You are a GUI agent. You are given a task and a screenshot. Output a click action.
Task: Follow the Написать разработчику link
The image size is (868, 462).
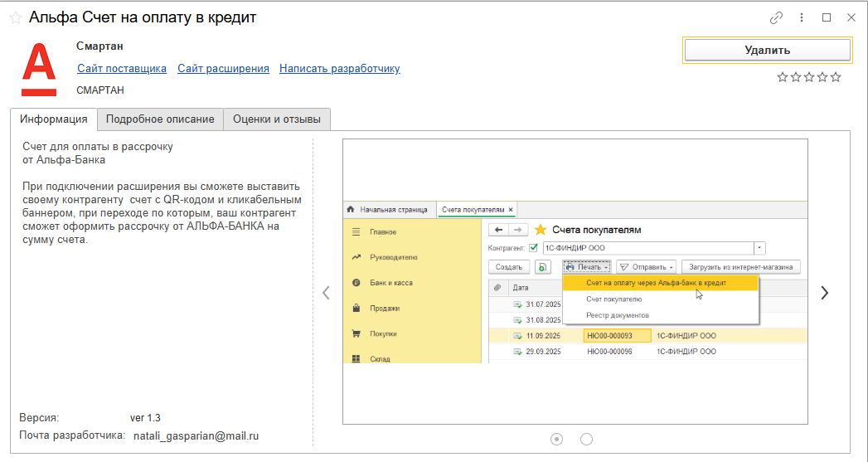[339, 69]
